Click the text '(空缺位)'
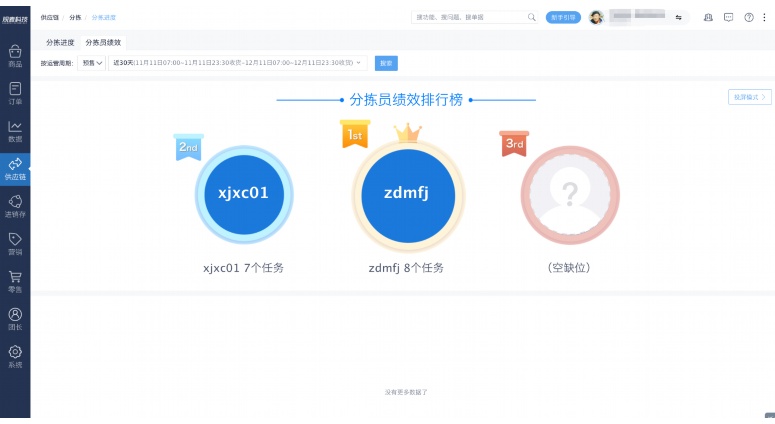The height and width of the screenshot is (424, 775). 569,268
